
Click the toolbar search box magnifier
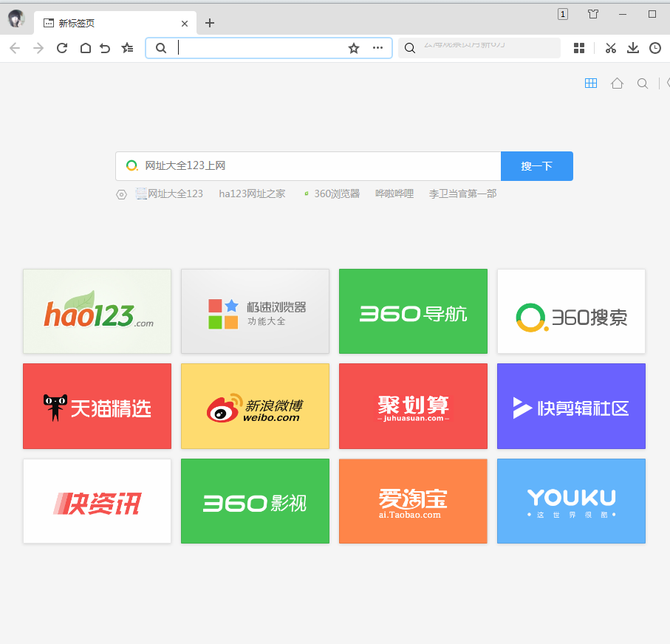click(410, 48)
